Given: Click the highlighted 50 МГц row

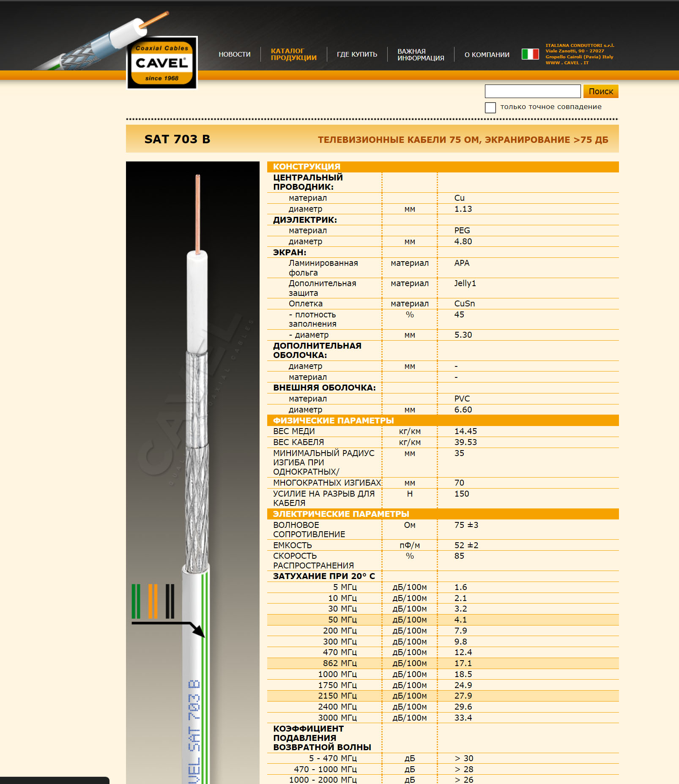Looking at the screenshot, I should pos(443,620).
